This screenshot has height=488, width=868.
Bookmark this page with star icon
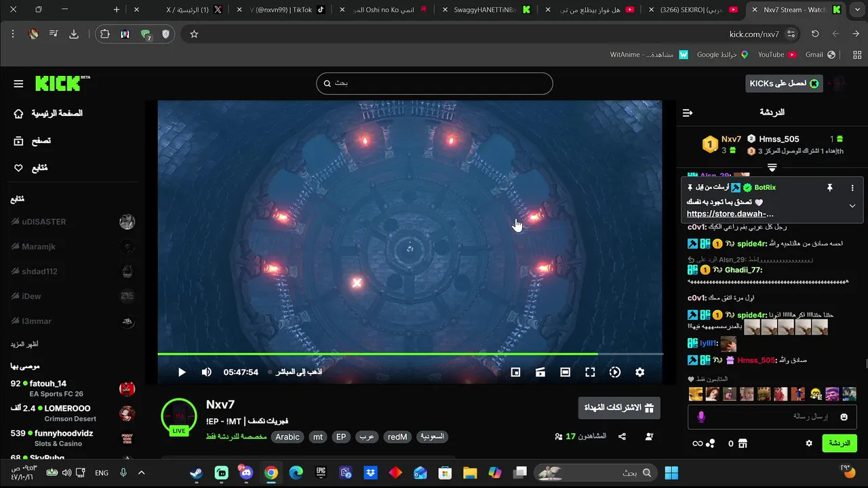point(194,34)
